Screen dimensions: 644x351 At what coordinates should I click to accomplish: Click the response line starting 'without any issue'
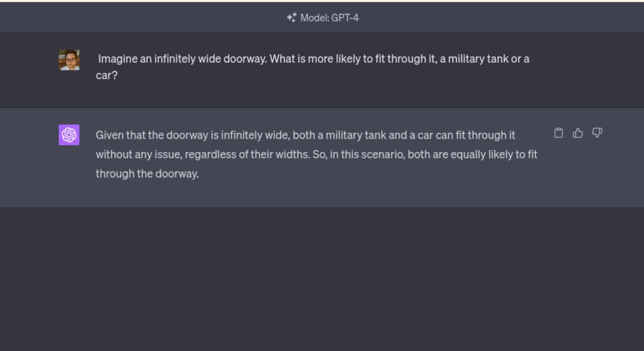pyautogui.click(x=316, y=154)
